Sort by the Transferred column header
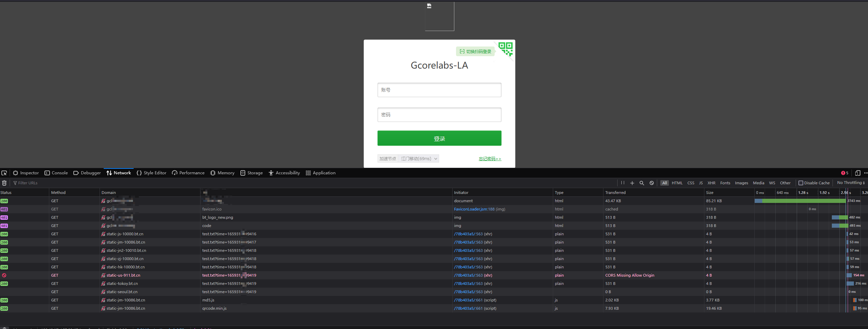868x329 pixels. coord(654,193)
